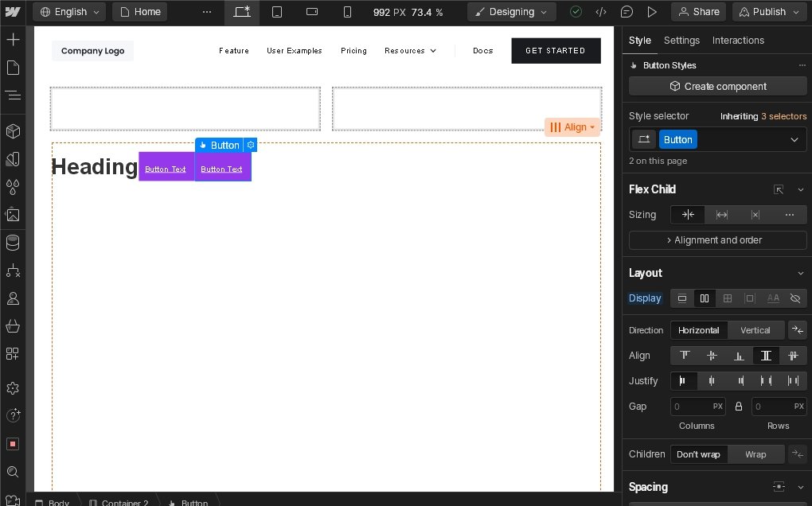Screen dimensions: 812x506
Task: Open the Navigator layers panel icon
Action: 13,95
